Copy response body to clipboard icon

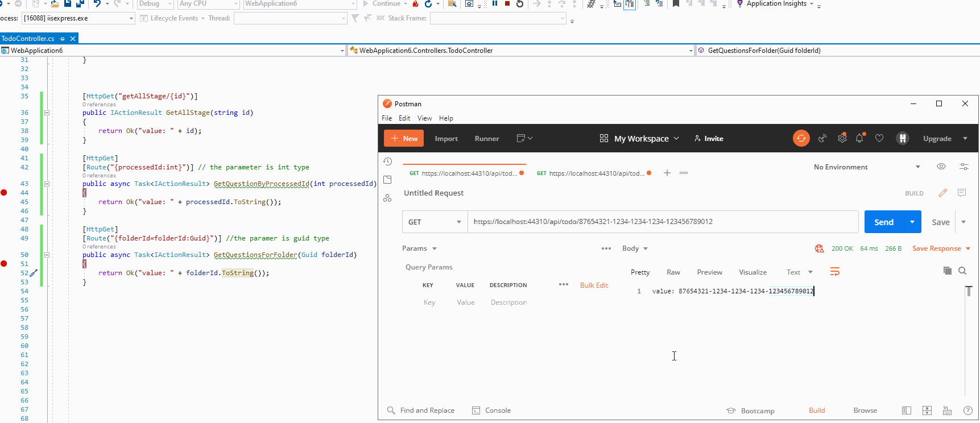948,271
